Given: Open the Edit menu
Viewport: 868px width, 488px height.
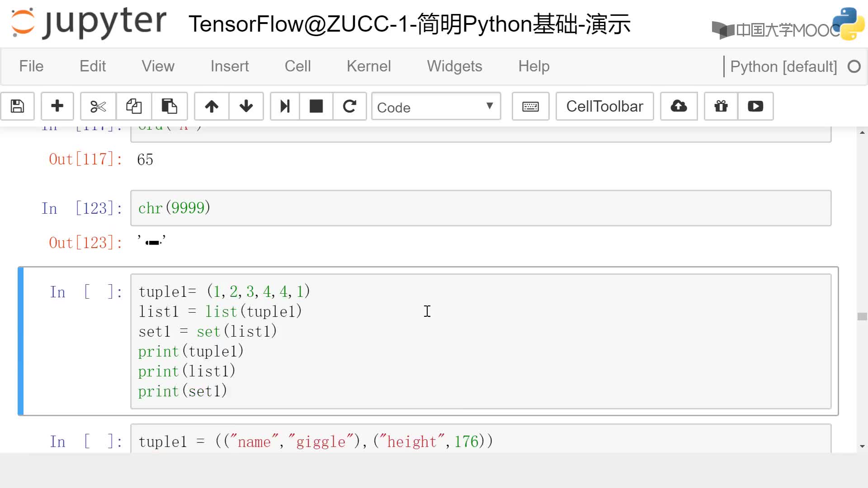Looking at the screenshot, I should coord(93,66).
